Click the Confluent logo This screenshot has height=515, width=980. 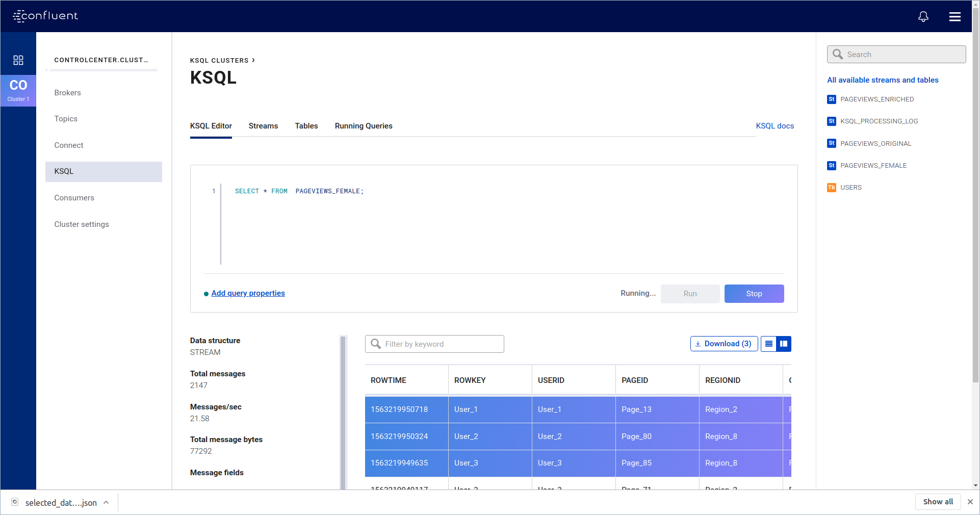[x=45, y=16]
